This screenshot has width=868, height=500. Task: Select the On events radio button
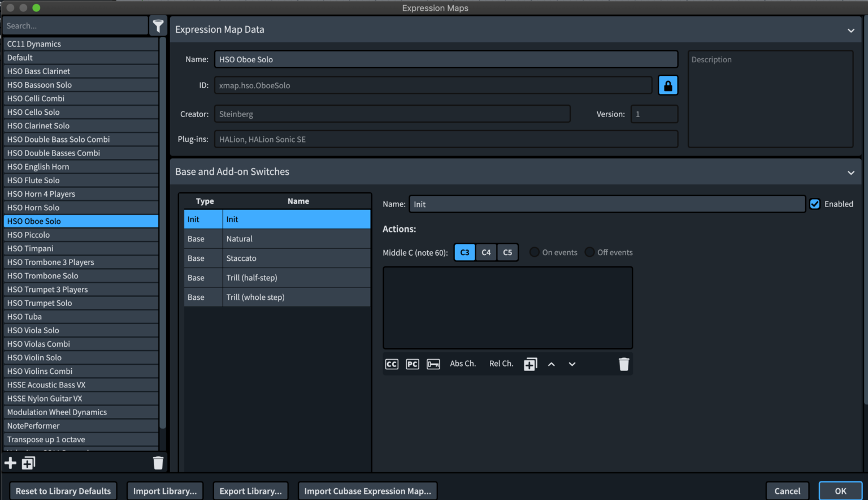(x=534, y=252)
